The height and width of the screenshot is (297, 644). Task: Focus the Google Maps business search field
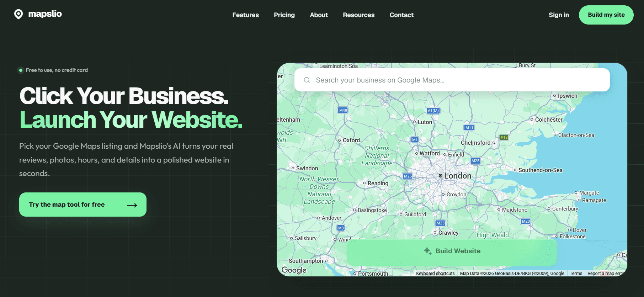pos(452,80)
